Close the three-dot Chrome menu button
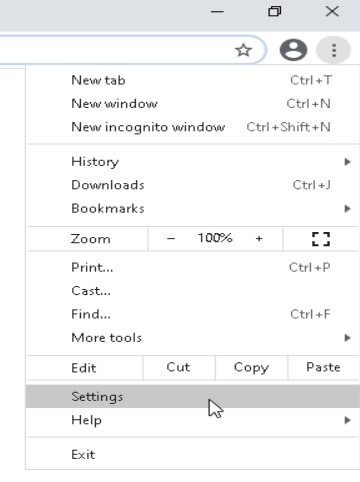The image size is (360, 482). pos(333,50)
